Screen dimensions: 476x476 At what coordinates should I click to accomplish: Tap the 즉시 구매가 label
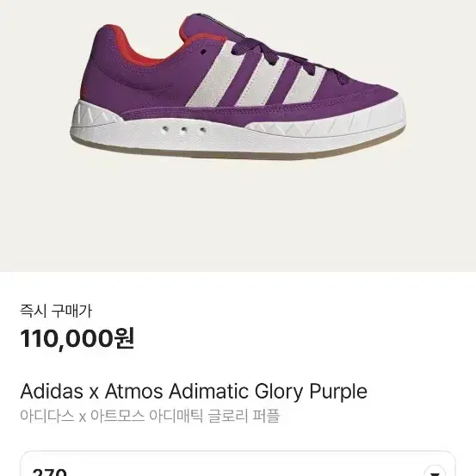point(56,311)
